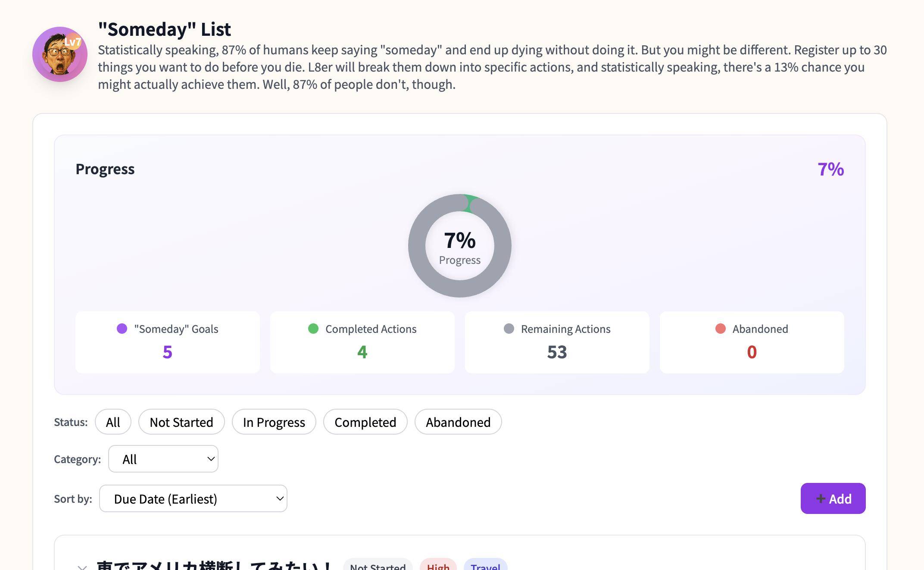Screen dimensions: 924x570
Task: Open the Sort by Due Date dropdown
Action: [193, 498]
